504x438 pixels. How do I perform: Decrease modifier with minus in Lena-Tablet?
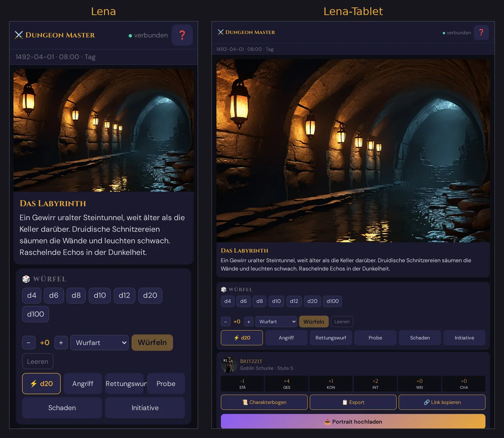click(x=226, y=322)
